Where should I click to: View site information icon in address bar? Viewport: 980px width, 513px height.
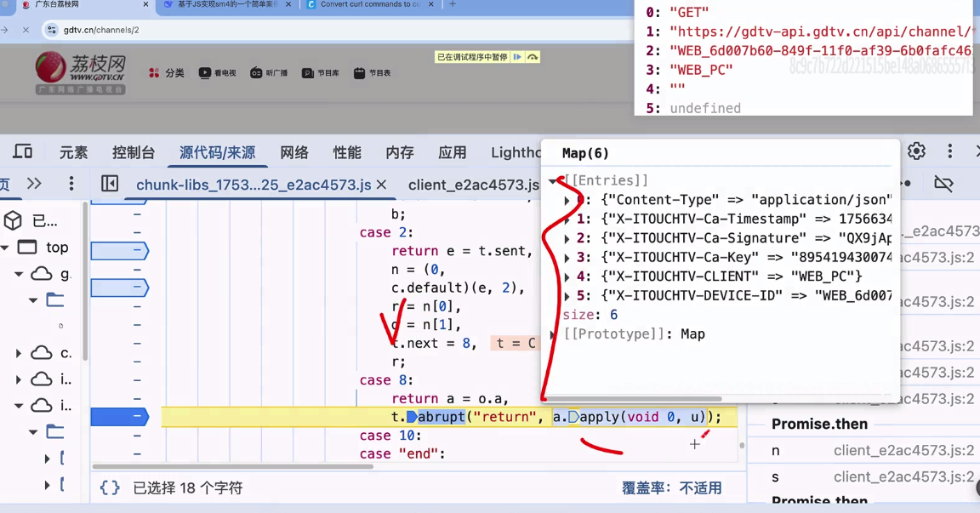point(52,30)
